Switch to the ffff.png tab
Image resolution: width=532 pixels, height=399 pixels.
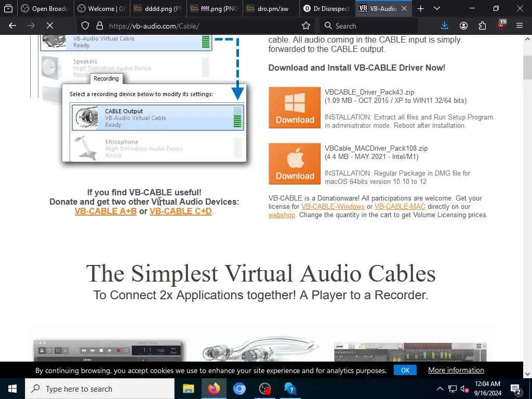coord(215,9)
